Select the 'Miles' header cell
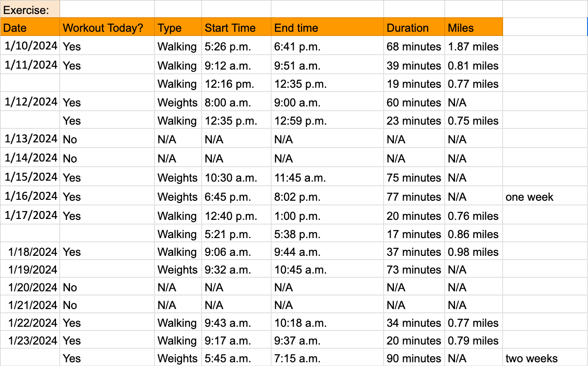Viewport: 588px width, 366px height. pyautogui.click(x=474, y=27)
